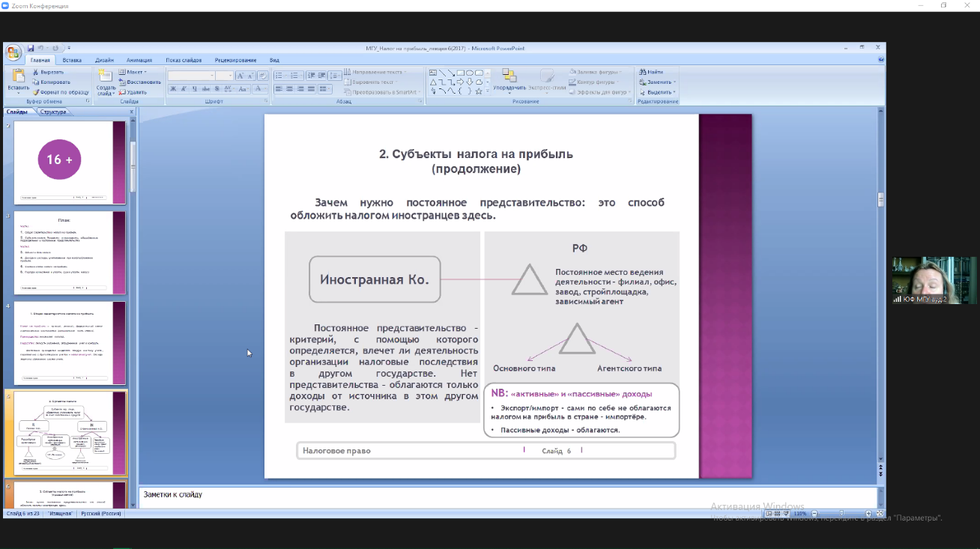The image size is (980, 549).
Task: Toggle Bold (Ж) formatting
Action: [173, 88]
